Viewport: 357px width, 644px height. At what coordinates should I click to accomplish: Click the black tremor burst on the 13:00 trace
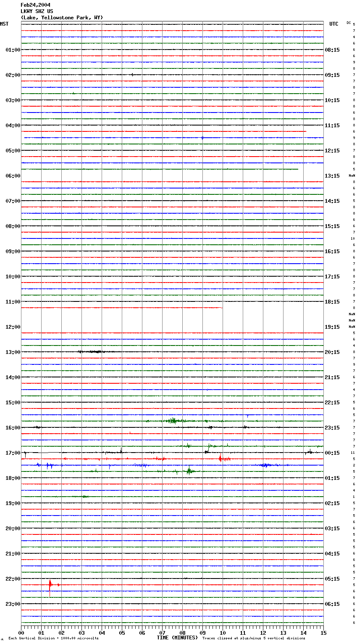(x=92, y=352)
